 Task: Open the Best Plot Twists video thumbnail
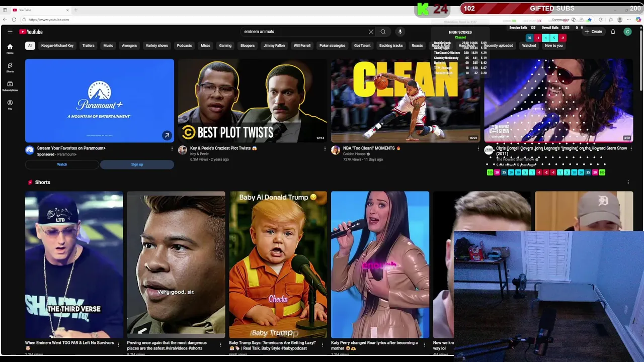coord(252,101)
